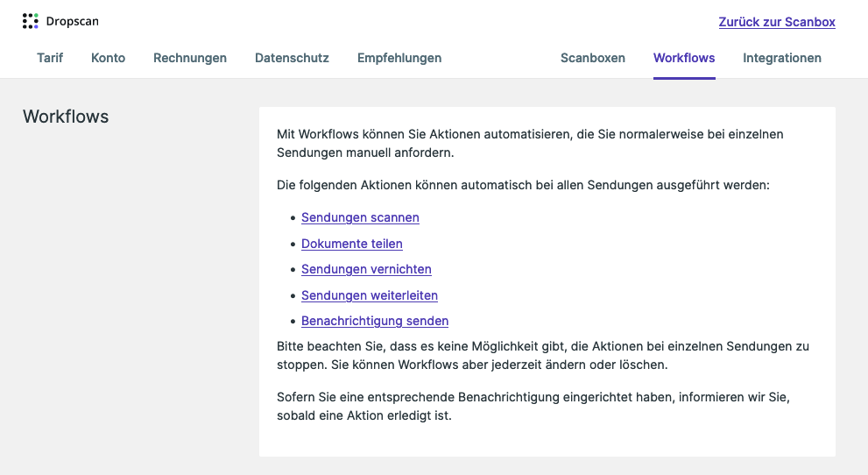Follow the Sendungen weiterleiten link
868x475 pixels.
coord(370,295)
